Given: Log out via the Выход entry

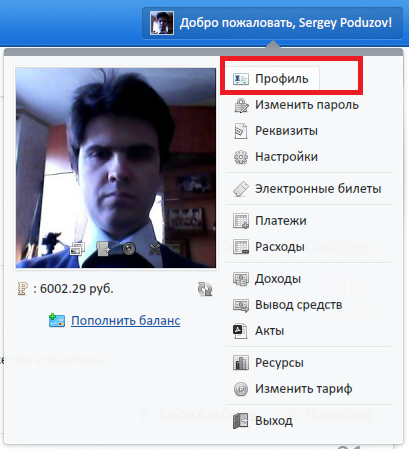Looking at the screenshot, I should pyautogui.click(x=274, y=421).
